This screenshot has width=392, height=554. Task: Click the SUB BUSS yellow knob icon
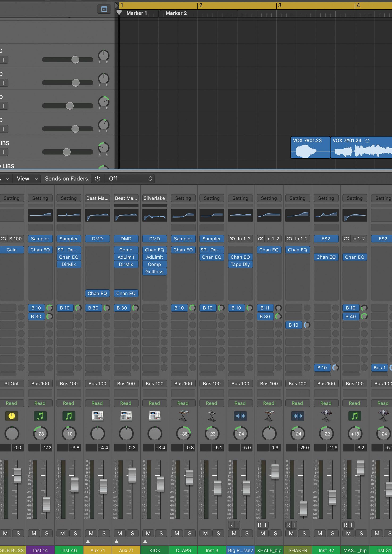coord(12,416)
